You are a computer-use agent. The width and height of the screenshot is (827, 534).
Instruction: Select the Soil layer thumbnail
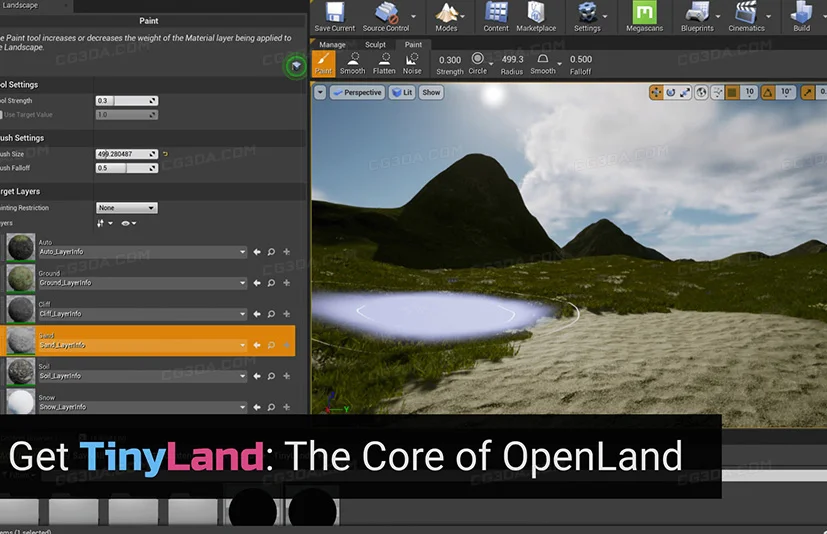(21, 371)
